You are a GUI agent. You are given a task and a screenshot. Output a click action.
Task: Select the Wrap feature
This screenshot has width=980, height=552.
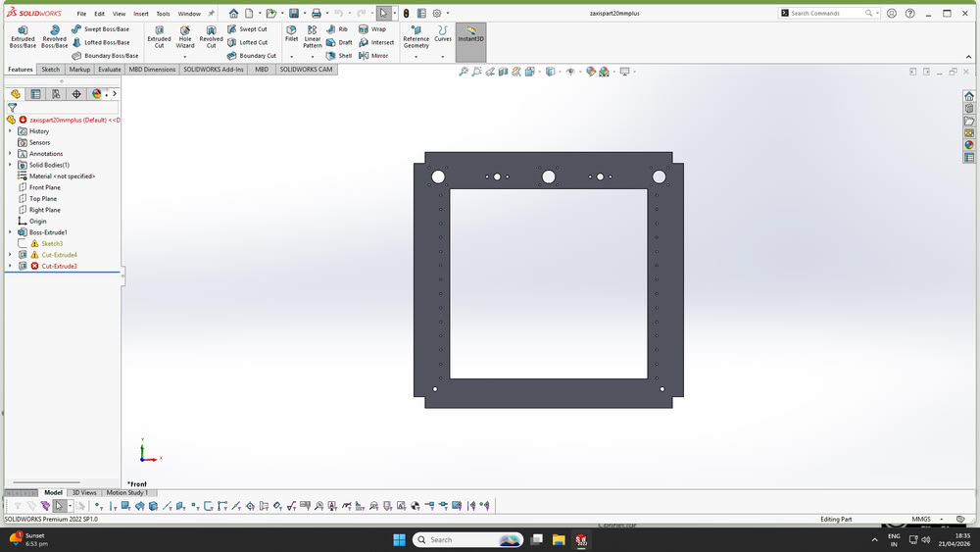tap(371, 28)
